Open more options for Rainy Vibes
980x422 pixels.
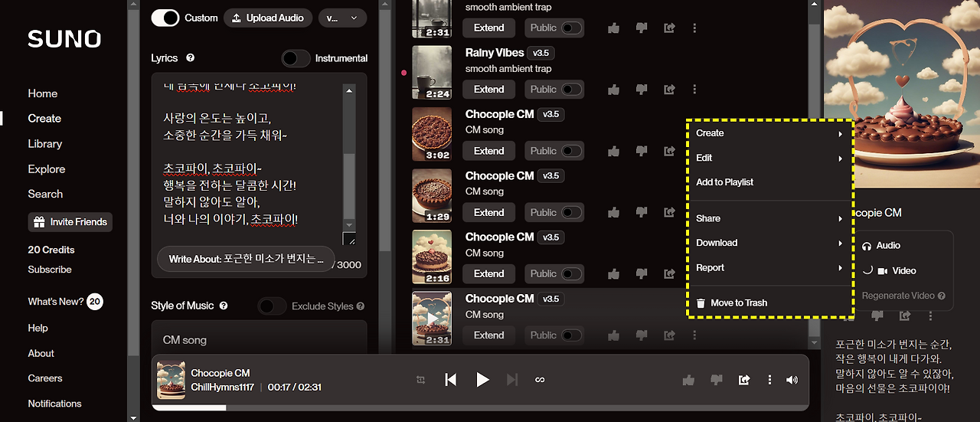tap(694, 90)
